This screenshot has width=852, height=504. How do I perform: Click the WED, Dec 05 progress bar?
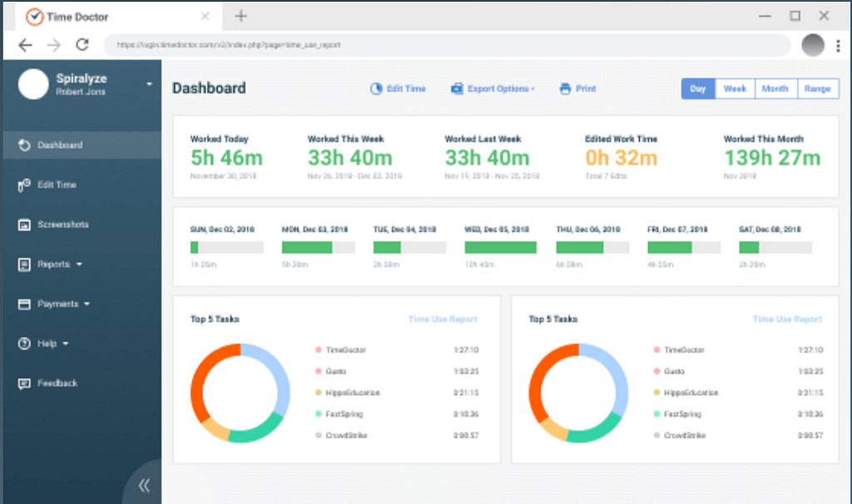point(500,248)
